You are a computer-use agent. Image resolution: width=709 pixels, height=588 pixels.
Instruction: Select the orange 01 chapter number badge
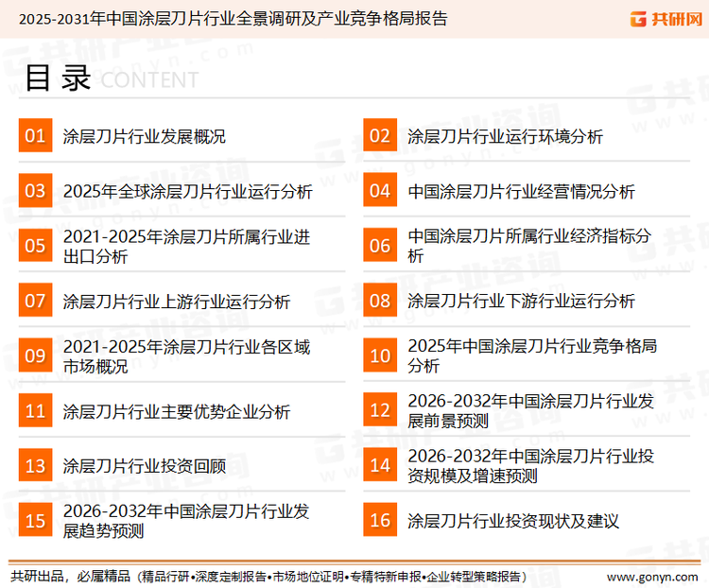[35, 136]
